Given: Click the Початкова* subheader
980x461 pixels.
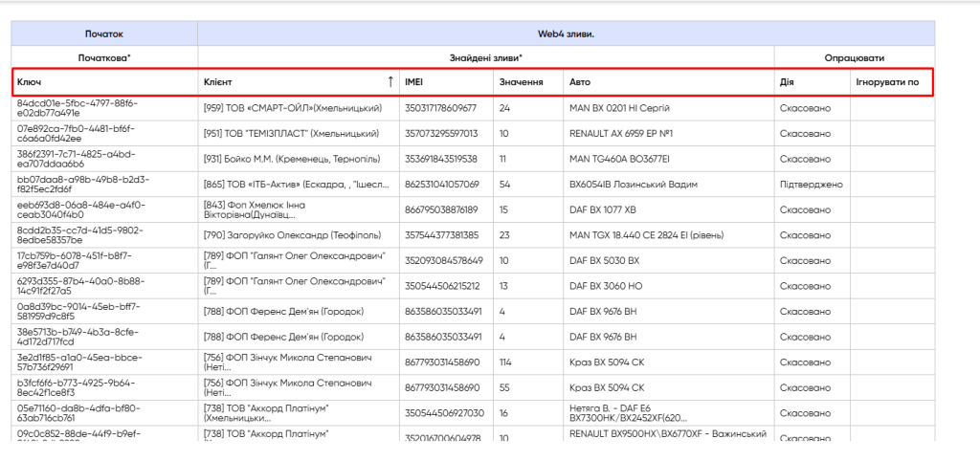Looking at the screenshot, I should coord(104,57).
